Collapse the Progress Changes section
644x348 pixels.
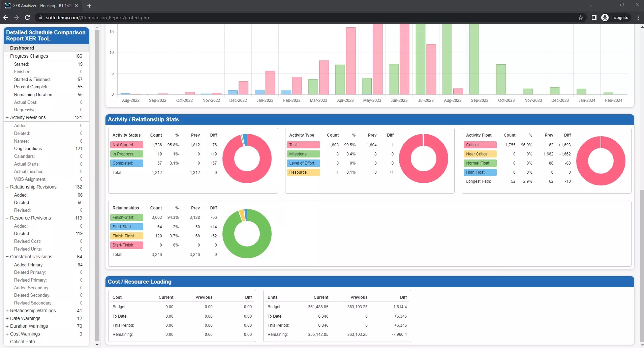7,56
